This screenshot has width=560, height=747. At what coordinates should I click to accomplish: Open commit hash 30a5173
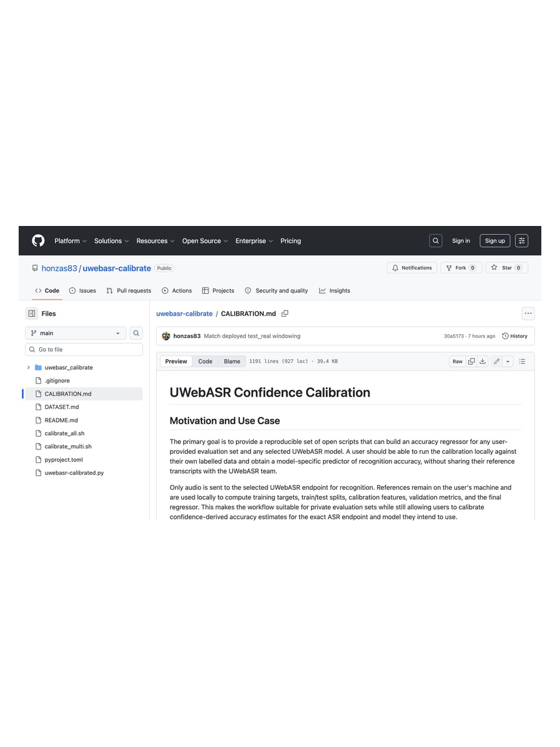453,336
